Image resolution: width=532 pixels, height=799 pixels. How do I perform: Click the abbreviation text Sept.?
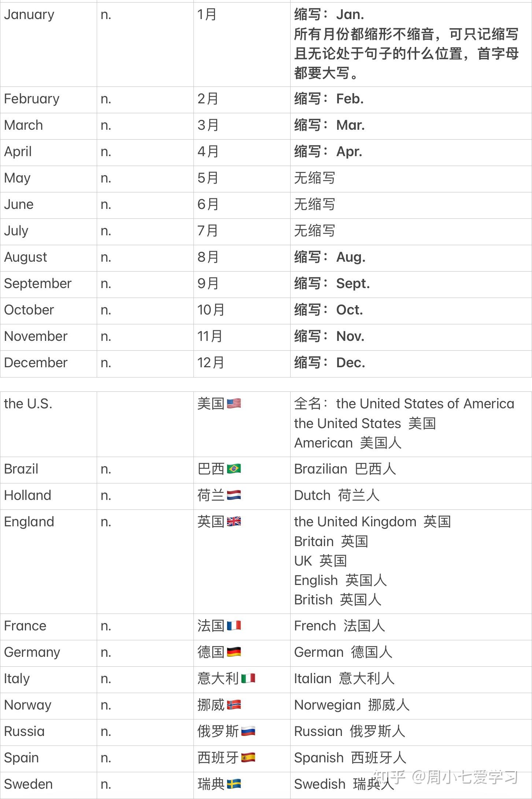(x=353, y=283)
